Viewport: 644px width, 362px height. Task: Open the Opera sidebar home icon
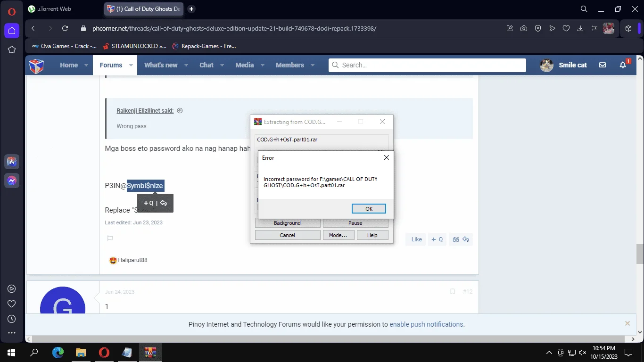[x=12, y=31]
